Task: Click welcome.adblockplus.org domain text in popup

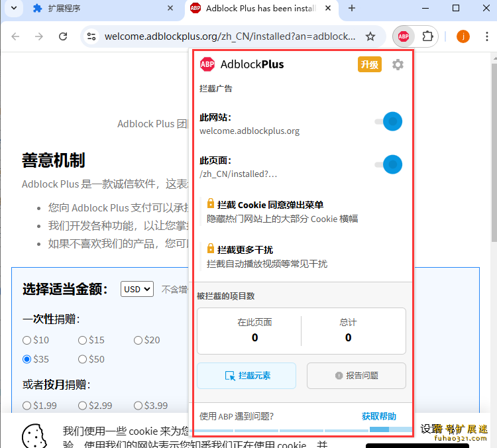Action: coord(249,131)
